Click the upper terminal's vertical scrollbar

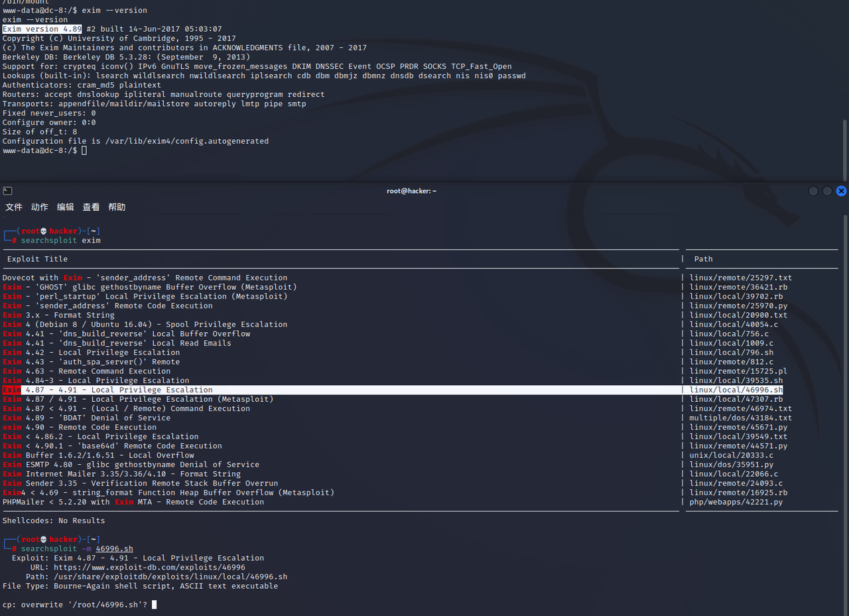tap(844, 149)
